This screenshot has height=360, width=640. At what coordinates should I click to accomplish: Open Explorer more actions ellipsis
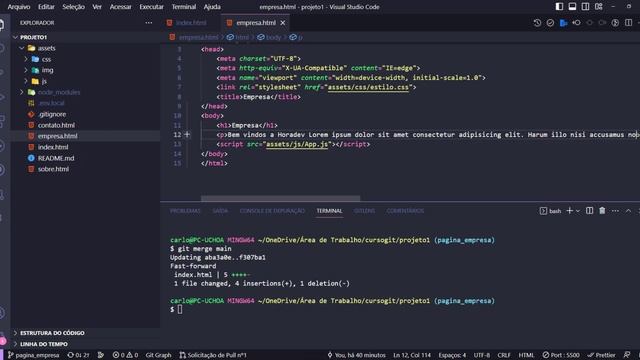point(149,23)
